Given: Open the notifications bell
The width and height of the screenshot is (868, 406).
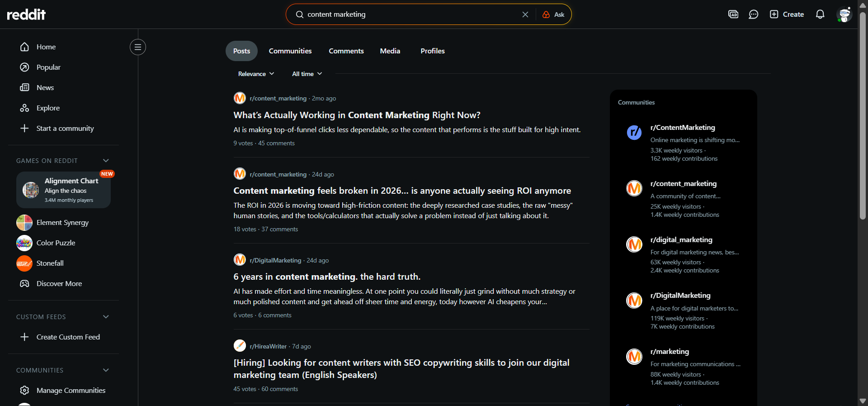Looking at the screenshot, I should point(820,14).
